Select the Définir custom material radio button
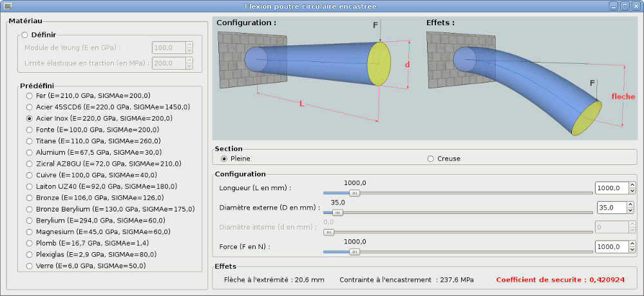The width and height of the screenshot is (644, 296). [24, 35]
